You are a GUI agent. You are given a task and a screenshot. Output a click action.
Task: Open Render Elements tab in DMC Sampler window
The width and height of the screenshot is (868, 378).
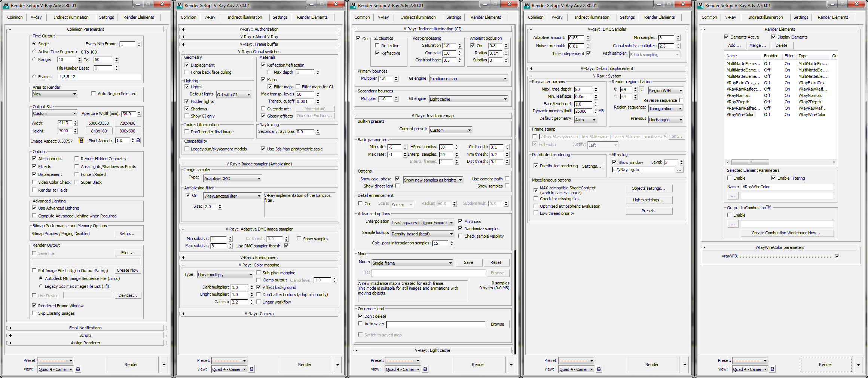click(x=659, y=17)
